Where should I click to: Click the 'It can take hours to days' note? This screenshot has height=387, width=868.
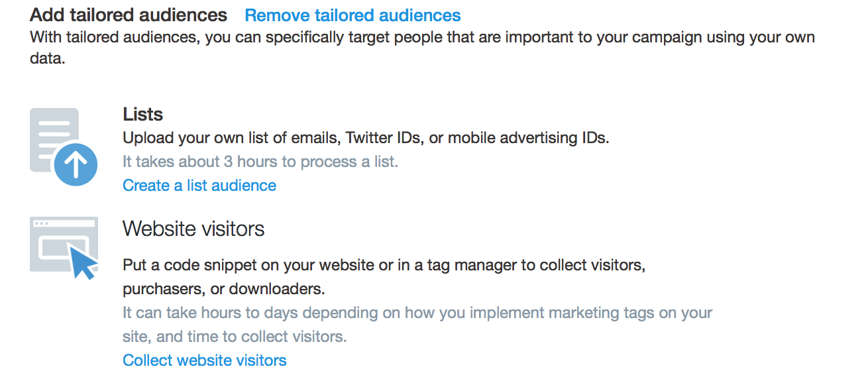click(417, 313)
